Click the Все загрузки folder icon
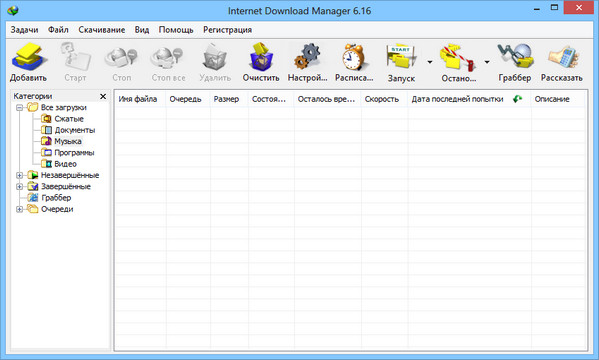Image resolution: width=599 pixels, height=360 pixels. pyautogui.click(x=33, y=107)
